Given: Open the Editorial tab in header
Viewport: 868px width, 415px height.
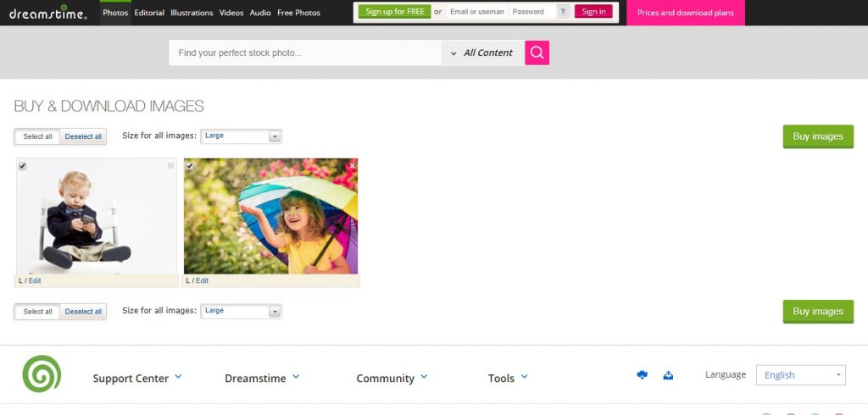Looking at the screenshot, I should (149, 13).
